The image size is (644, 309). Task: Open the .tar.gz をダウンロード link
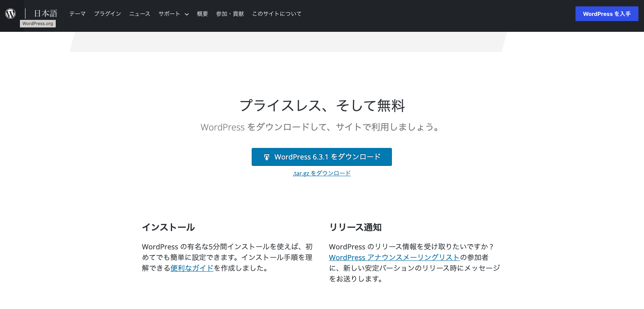click(x=322, y=173)
